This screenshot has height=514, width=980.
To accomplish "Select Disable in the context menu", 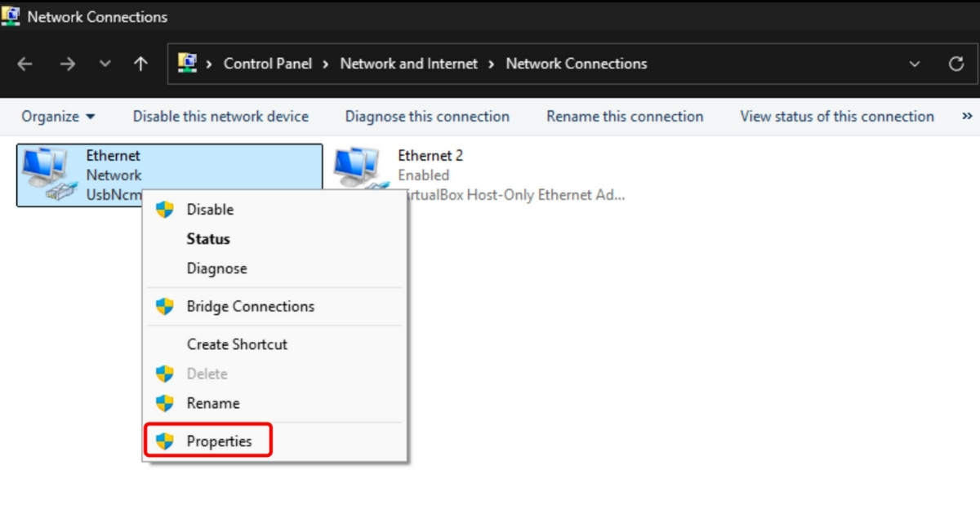I will 210,210.
